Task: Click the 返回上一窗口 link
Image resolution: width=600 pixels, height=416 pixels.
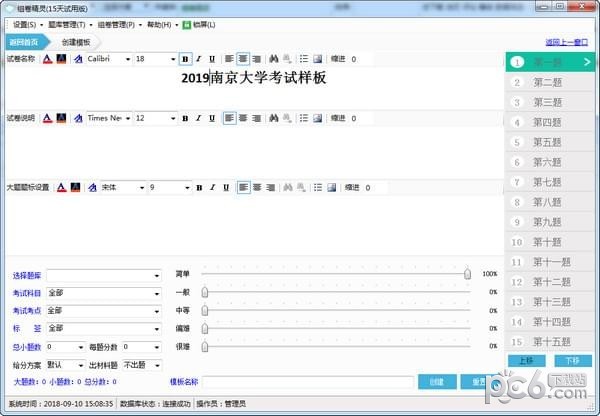Action: click(568, 42)
